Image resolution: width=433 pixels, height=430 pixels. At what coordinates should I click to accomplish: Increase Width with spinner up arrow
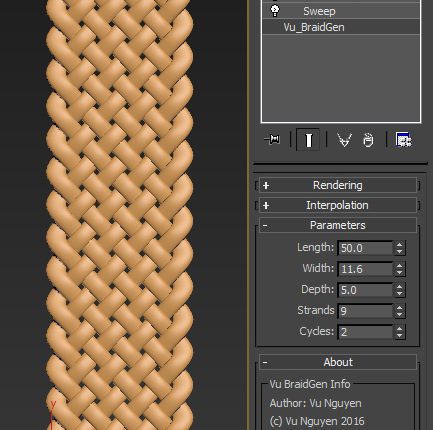tap(399, 266)
